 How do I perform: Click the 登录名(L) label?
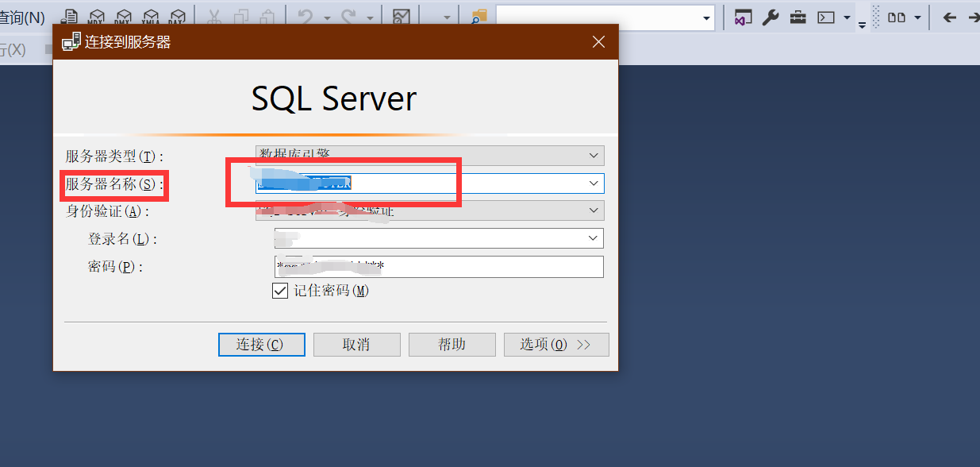coord(122,239)
